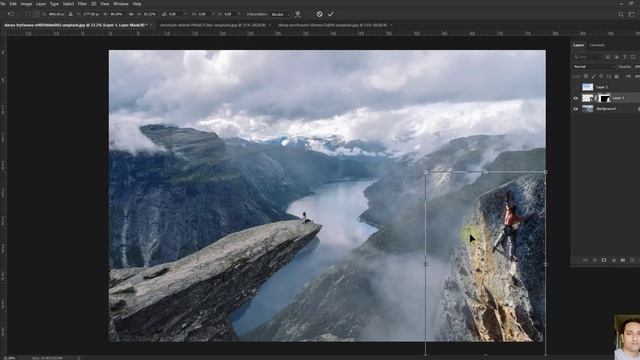Click the add layer mask icon
Image resolution: width=640 pixels, height=360 pixels.
(x=604, y=260)
